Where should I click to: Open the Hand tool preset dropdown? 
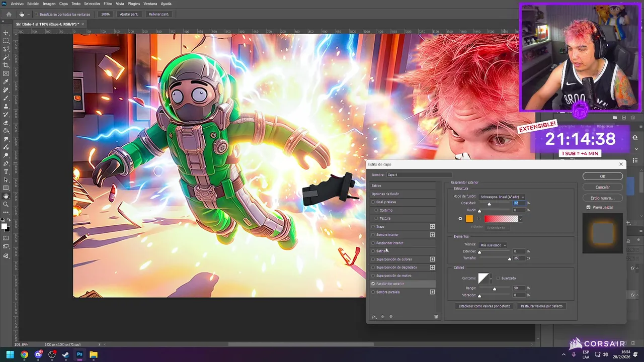tap(28, 14)
